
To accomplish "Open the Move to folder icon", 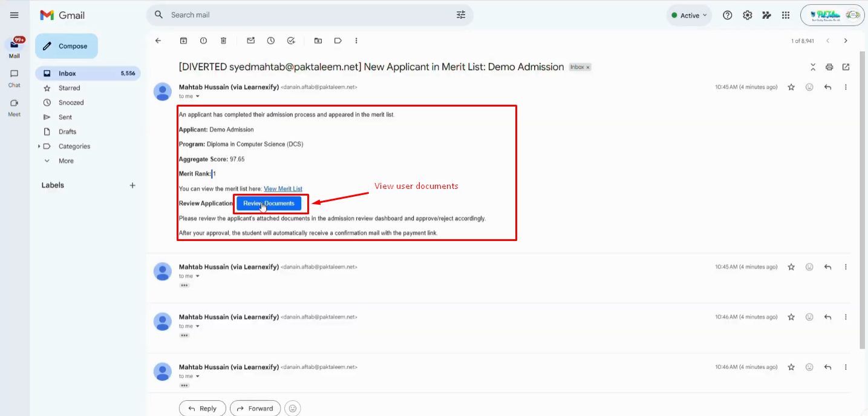I will tap(318, 41).
